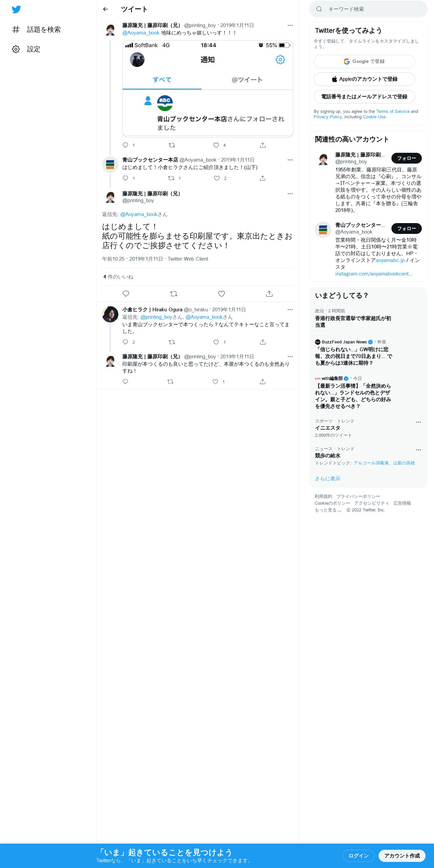Open the 山梨の高校 trend topic
The height and width of the screenshot is (868, 434).
404,463
